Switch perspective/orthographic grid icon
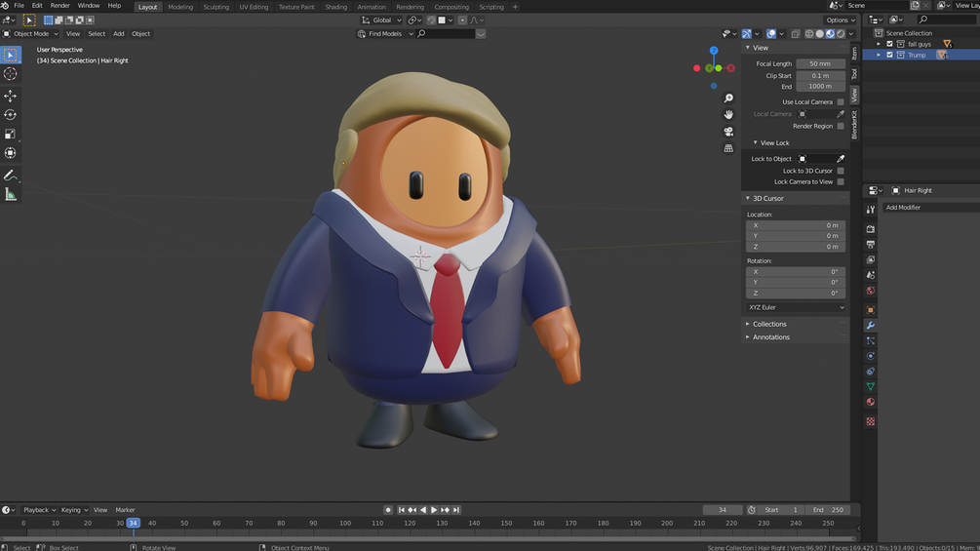Image resolution: width=980 pixels, height=551 pixels. [728, 148]
